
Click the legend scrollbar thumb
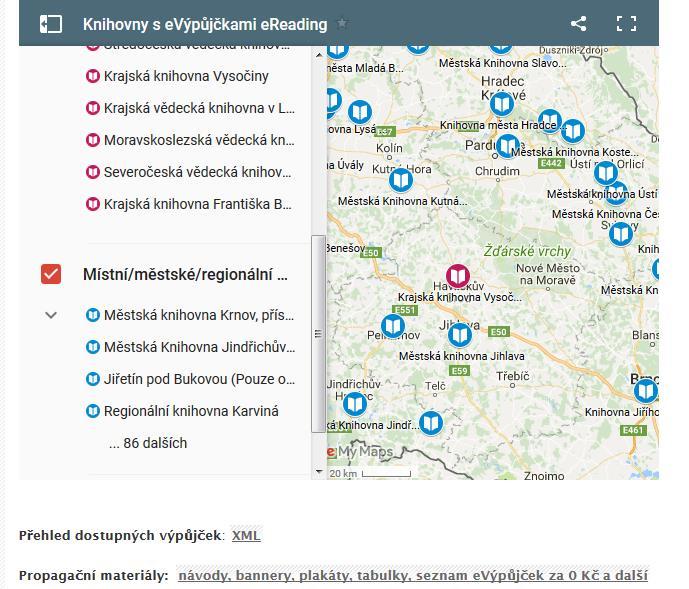click(319, 334)
